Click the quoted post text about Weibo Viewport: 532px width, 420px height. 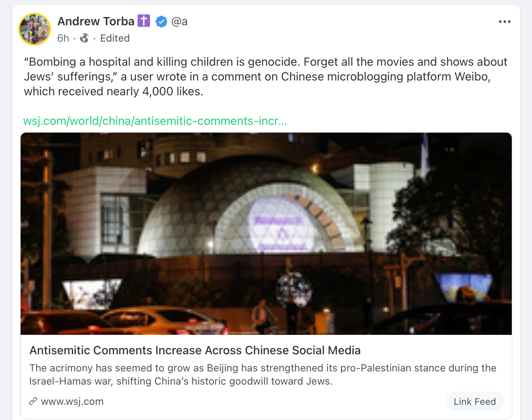point(266,77)
